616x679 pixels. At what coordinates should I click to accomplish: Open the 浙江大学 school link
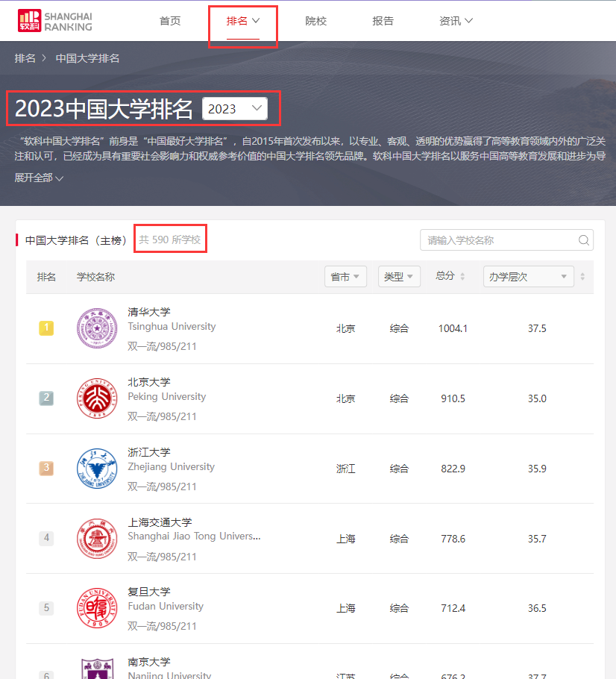pos(149,452)
